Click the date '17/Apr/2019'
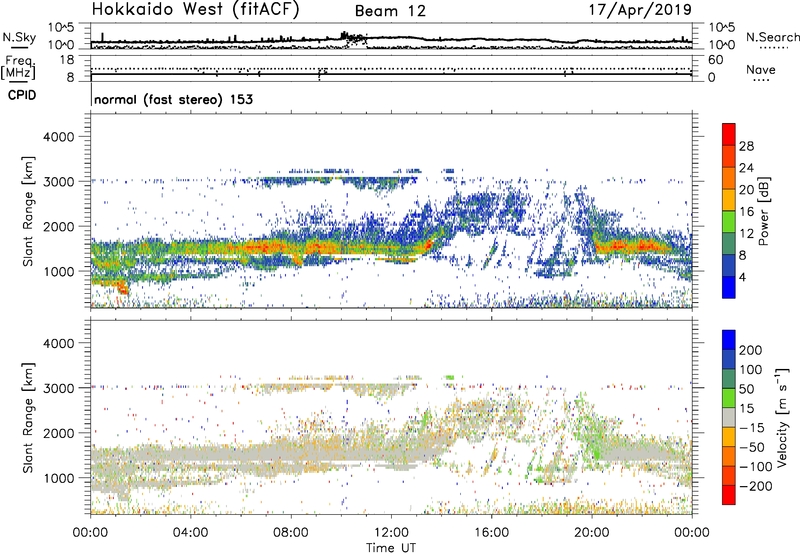 pos(640,10)
